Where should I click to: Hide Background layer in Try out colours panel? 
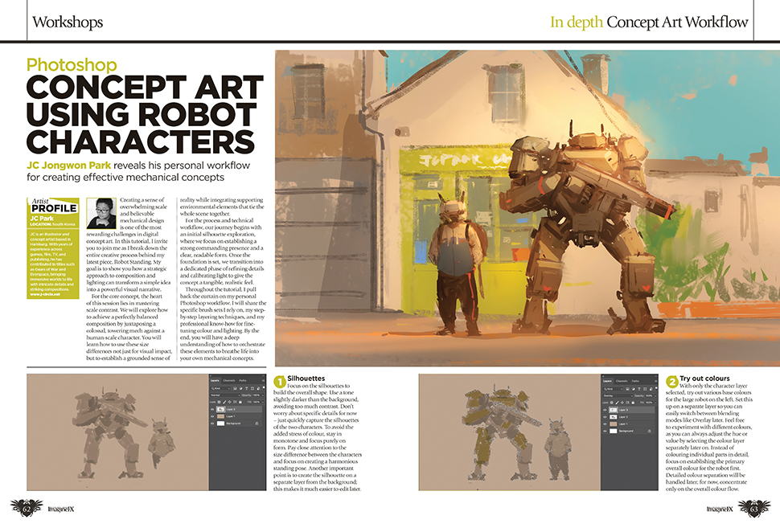(x=605, y=431)
